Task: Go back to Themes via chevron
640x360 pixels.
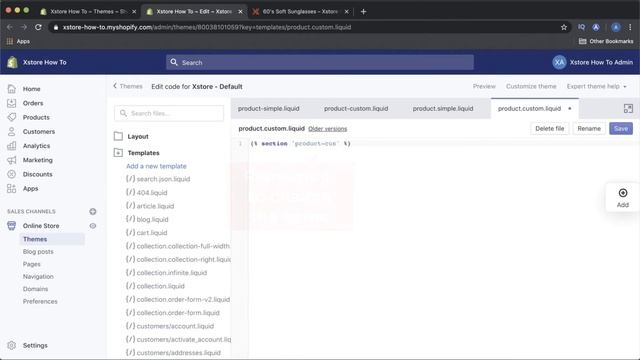Action: click(115, 86)
